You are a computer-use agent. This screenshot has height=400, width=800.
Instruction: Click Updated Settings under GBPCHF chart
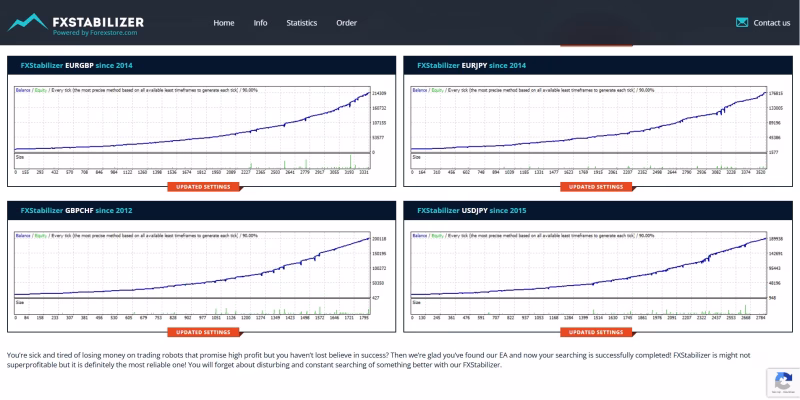(x=203, y=332)
